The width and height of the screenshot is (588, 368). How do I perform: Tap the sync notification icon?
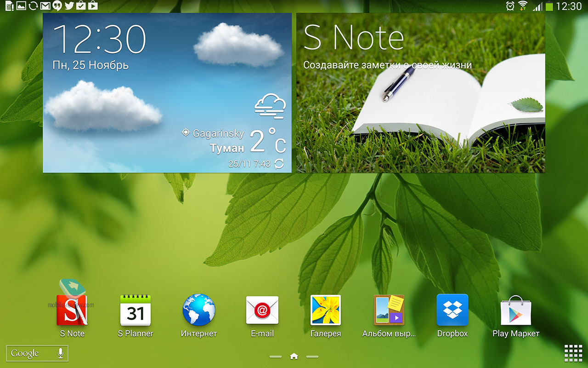click(x=33, y=6)
